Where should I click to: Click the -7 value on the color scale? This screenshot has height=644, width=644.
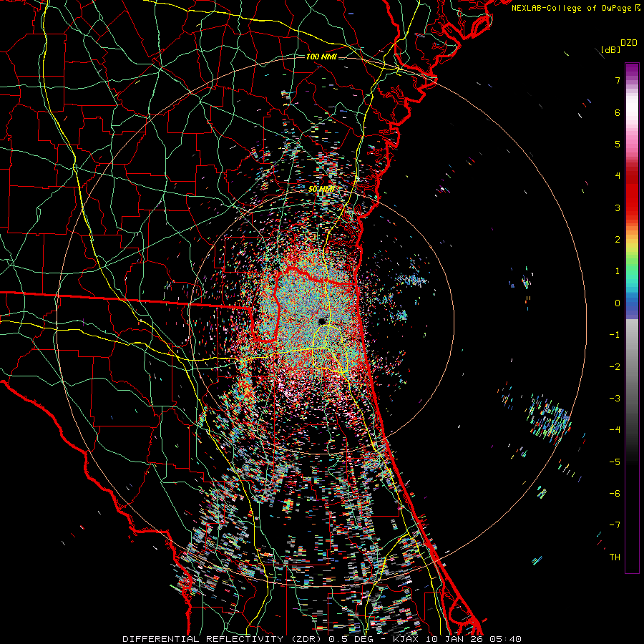615,525
